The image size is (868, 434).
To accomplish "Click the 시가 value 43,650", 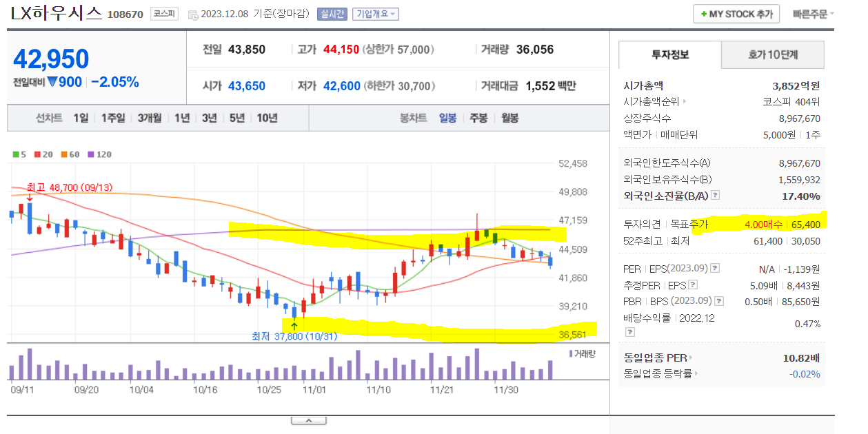I will [x=246, y=86].
